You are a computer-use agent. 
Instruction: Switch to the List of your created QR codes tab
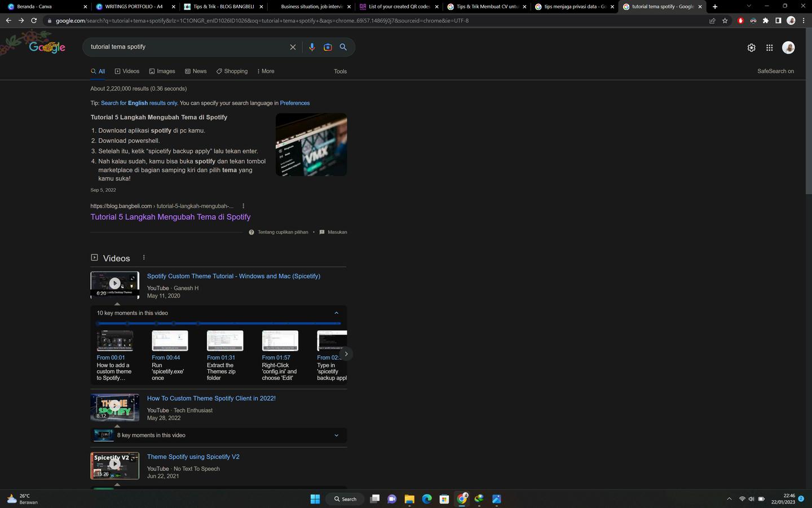tap(398, 7)
